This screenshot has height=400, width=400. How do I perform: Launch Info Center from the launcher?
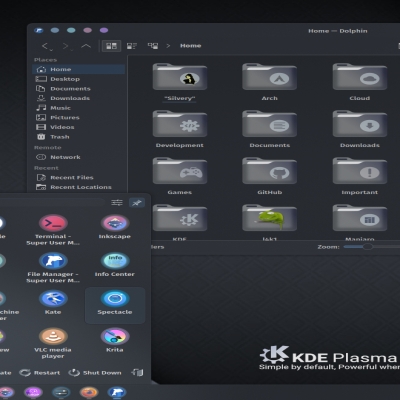[x=115, y=265]
